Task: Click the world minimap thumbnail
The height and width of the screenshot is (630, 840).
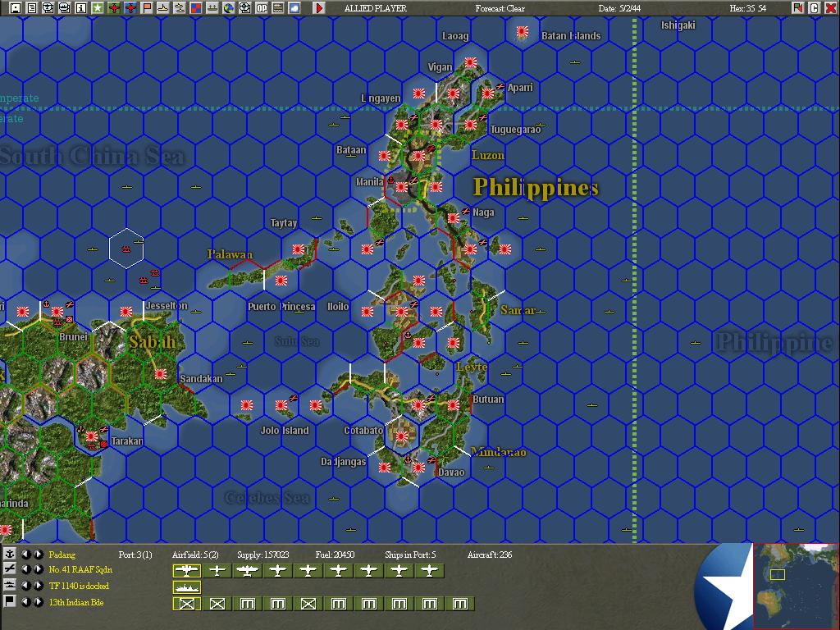Action: click(x=796, y=586)
